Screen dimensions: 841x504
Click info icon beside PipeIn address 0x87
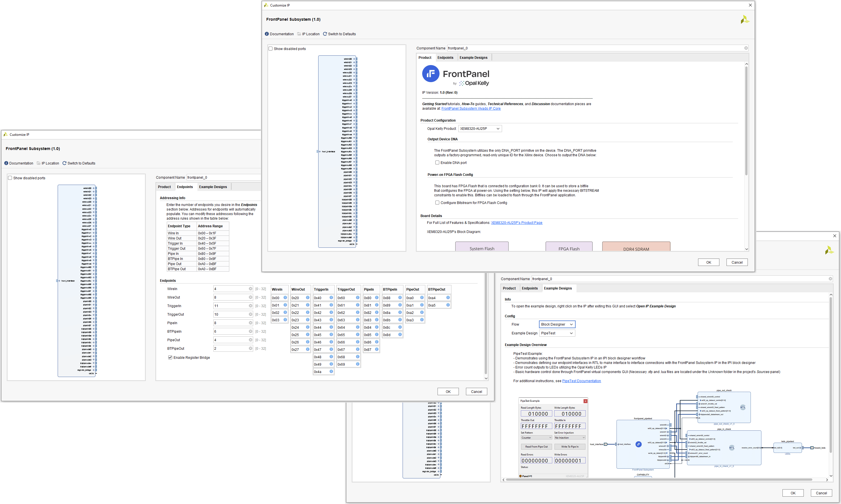[x=377, y=349]
